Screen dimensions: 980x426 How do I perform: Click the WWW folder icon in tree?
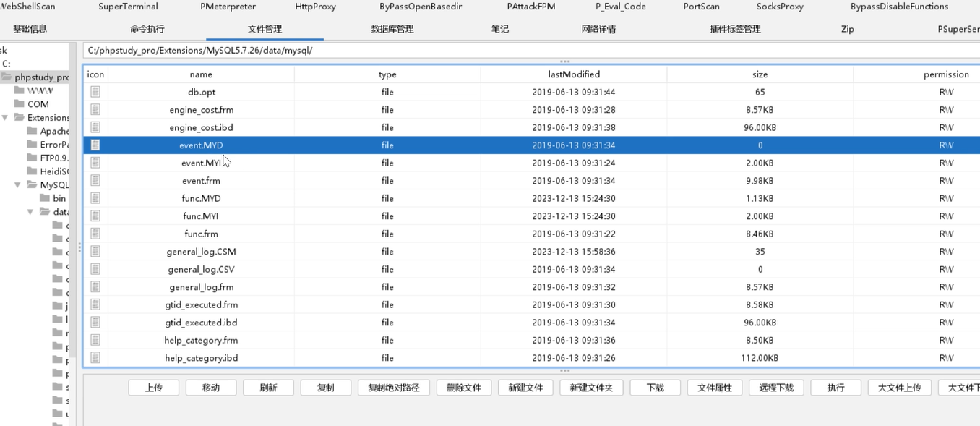(x=20, y=90)
